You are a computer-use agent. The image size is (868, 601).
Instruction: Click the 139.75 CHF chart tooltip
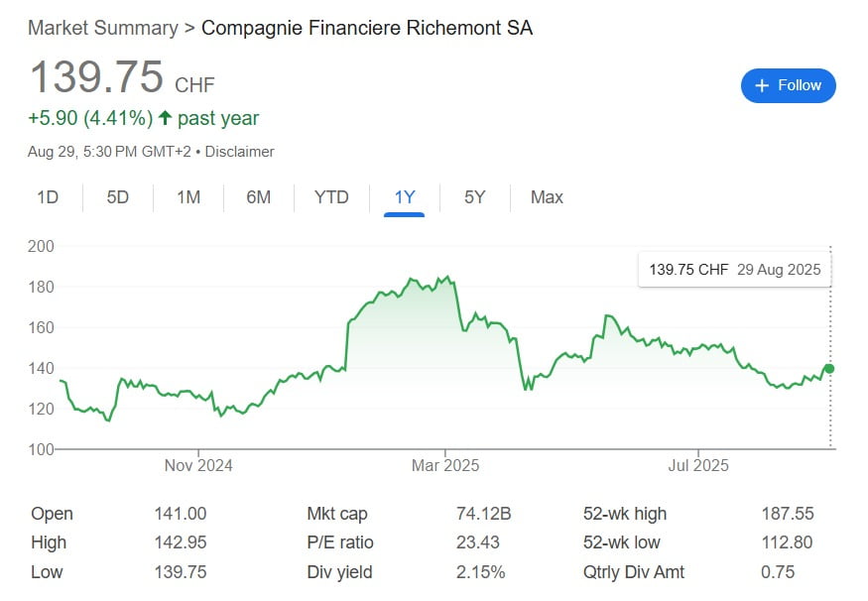[735, 270]
